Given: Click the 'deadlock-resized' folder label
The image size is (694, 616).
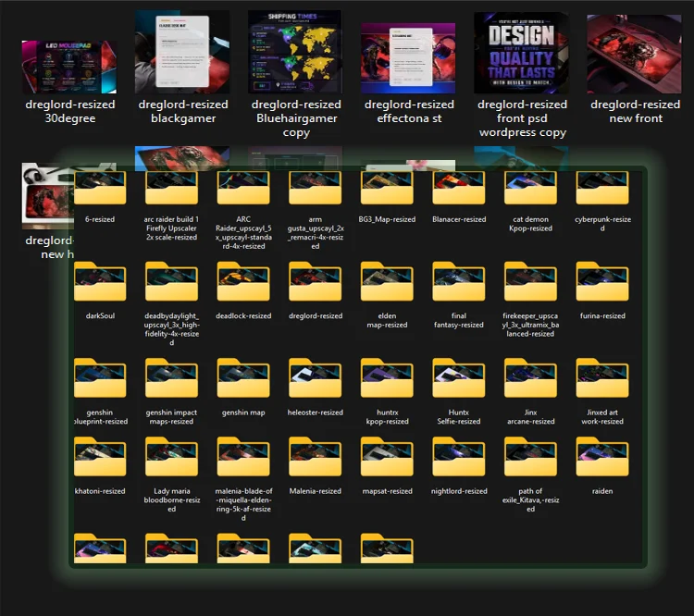Looking at the screenshot, I should click(243, 315).
